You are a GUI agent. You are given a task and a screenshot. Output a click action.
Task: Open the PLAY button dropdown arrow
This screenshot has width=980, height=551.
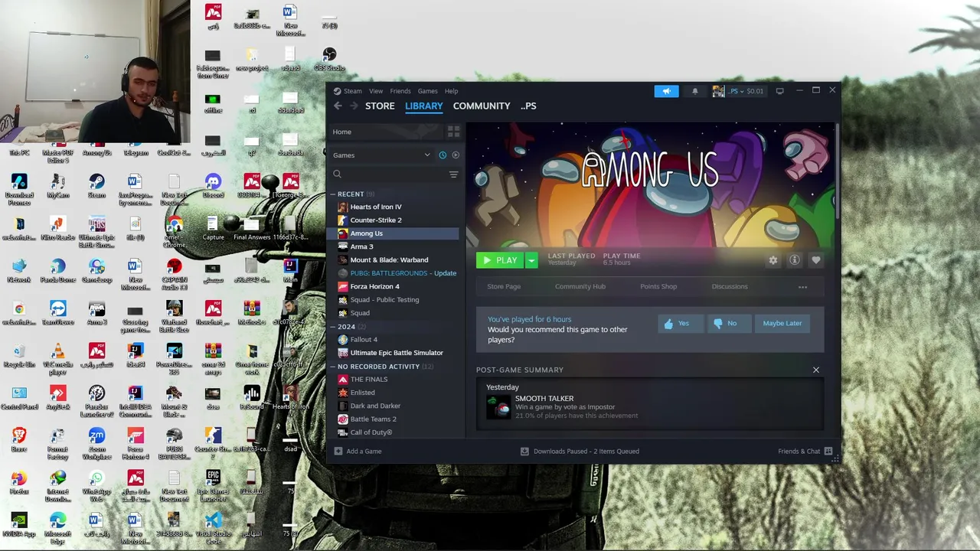click(531, 260)
